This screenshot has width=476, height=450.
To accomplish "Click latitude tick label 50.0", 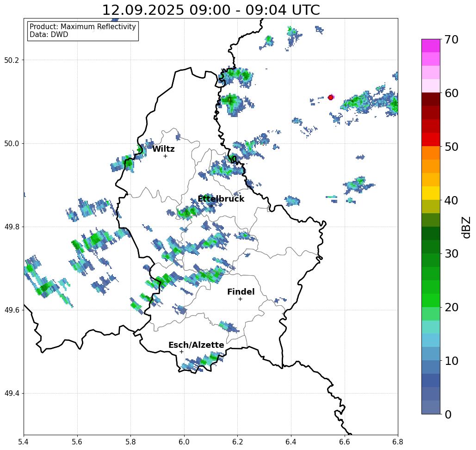I will click(12, 143).
